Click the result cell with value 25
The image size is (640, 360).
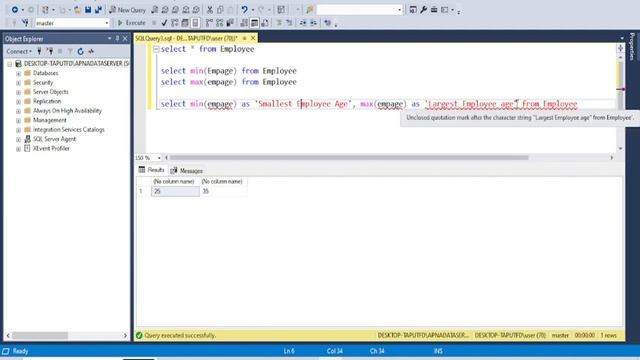tap(175, 191)
